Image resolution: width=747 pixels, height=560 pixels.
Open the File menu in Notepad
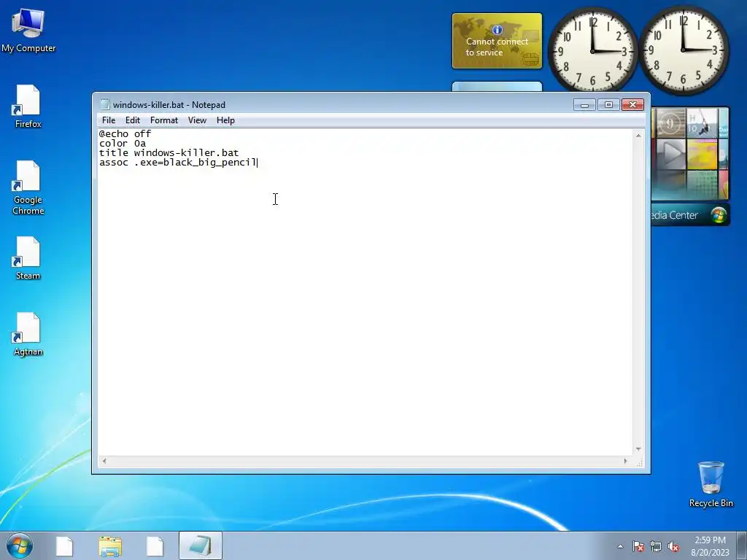[x=109, y=120]
